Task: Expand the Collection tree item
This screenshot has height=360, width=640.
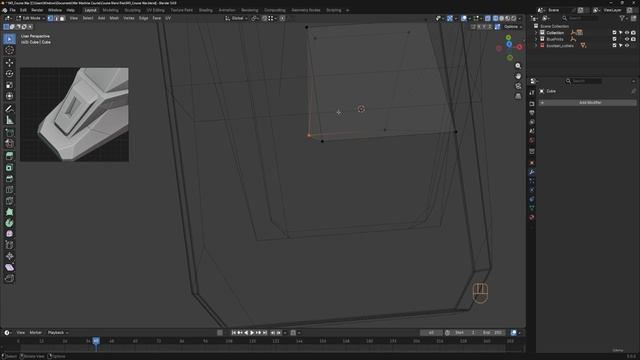Action: coord(536,33)
